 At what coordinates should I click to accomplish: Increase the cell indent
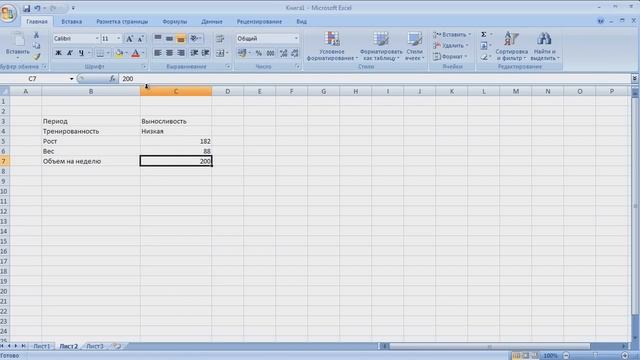pyautogui.click(x=206, y=53)
